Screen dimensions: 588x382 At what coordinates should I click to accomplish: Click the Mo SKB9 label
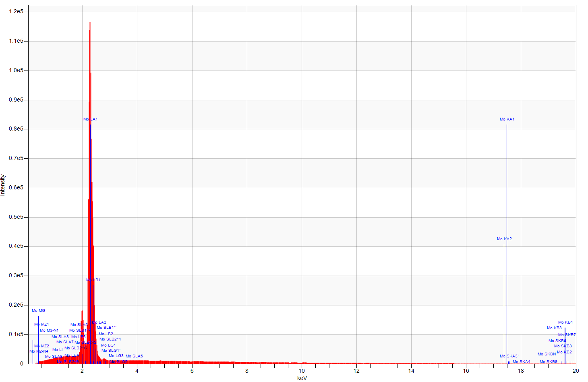[x=548, y=362]
